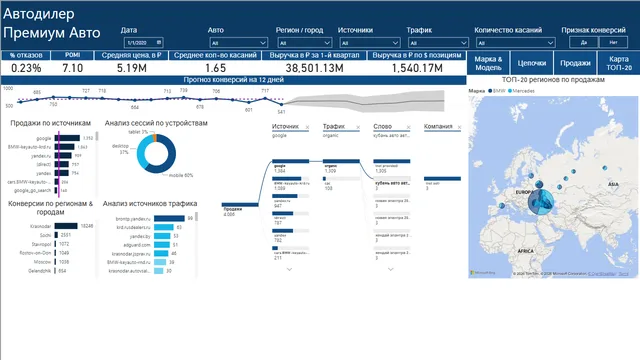
Task: Open the Количество касаний filter dropdown
Action: coord(516,43)
